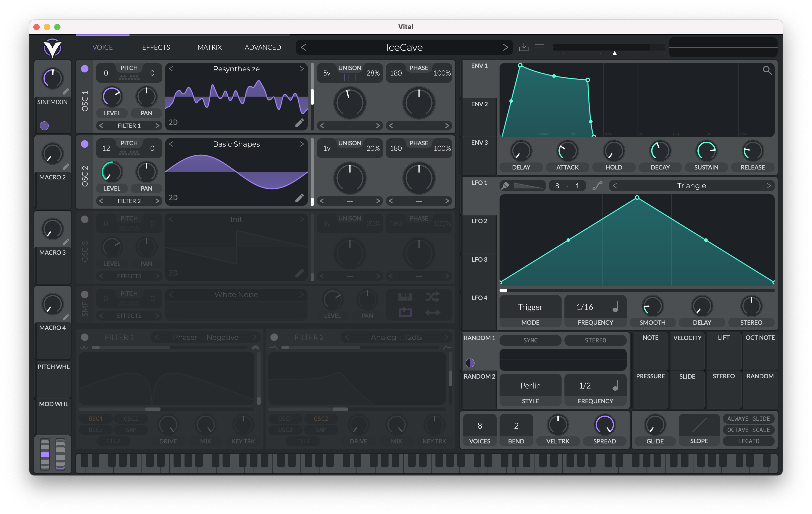Edit OSC 2 wavetable with pencil icon
The height and width of the screenshot is (514, 812).
pos(299,198)
